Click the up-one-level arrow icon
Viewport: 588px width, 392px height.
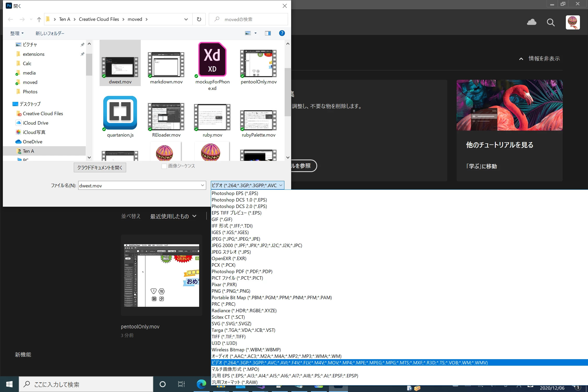pos(39,19)
